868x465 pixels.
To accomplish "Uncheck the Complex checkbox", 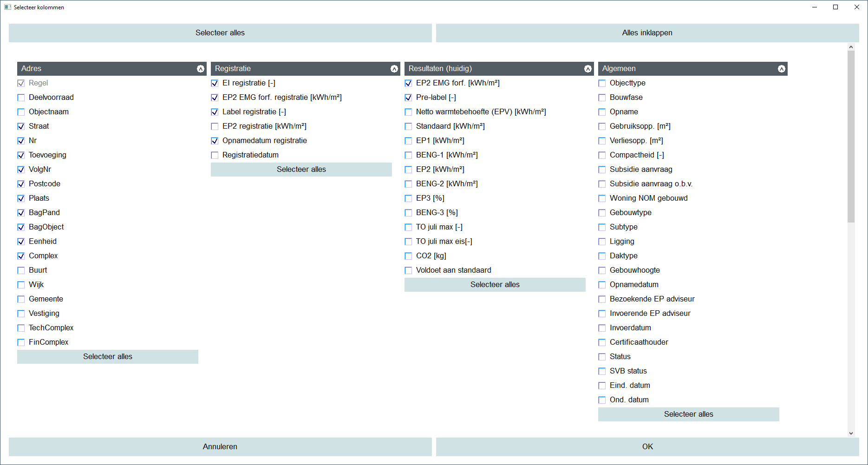I will pyautogui.click(x=21, y=256).
